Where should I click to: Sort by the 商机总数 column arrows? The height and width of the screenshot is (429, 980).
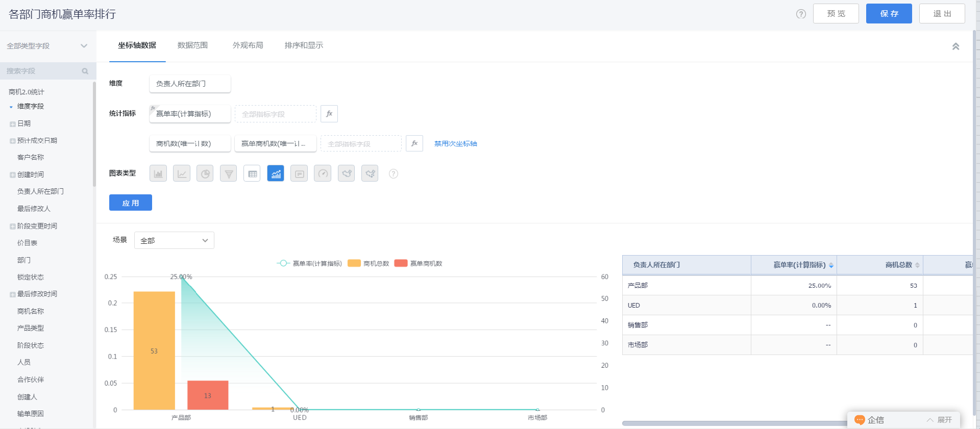[x=917, y=265]
